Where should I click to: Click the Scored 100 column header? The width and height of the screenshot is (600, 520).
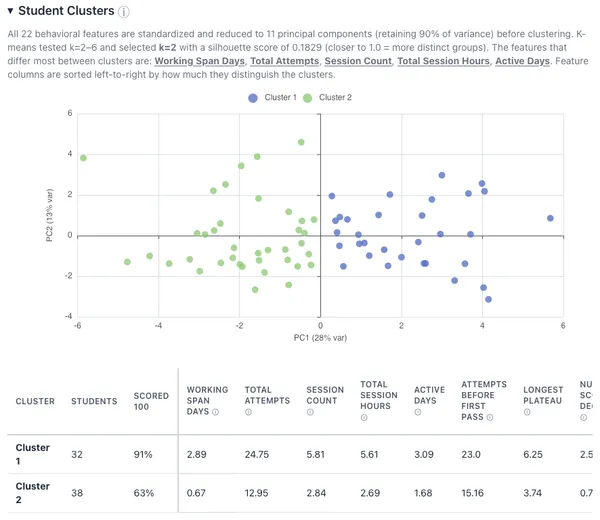pyautogui.click(x=151, y=401)
